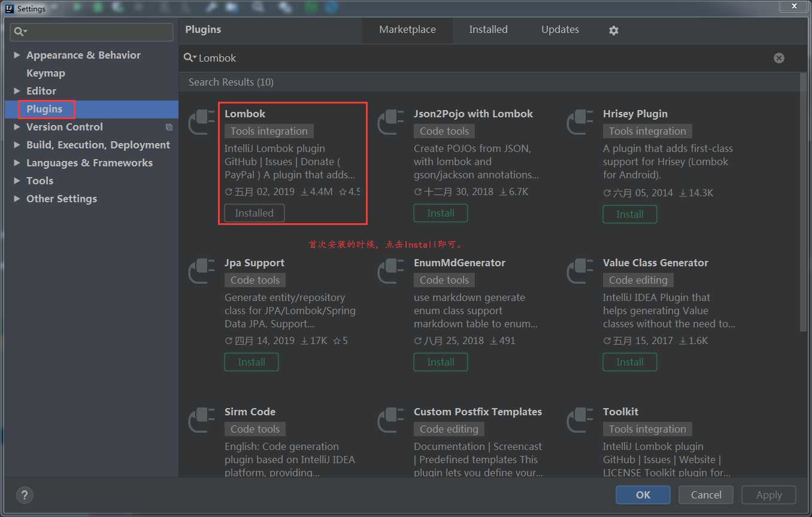Click the Search Results (10) header
This screenshot has height=517, width=812.
231,82
